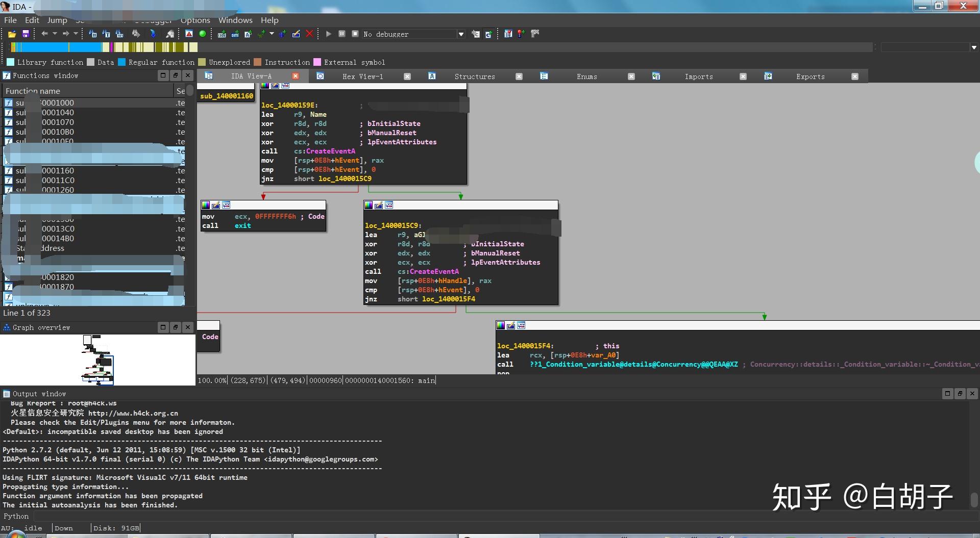Click the exit call target
The image size is (980, 538).
pyautogui.click(x=243, y=226)
